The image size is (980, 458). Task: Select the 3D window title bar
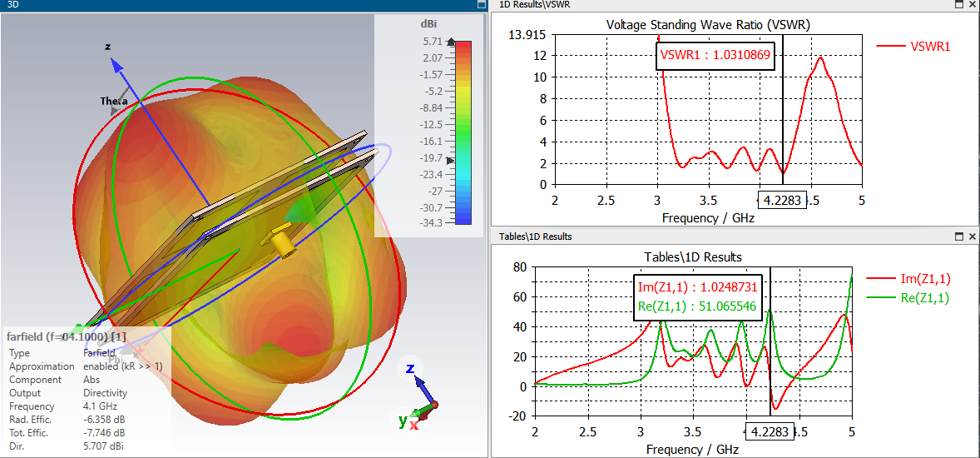(x=237, y=4)
